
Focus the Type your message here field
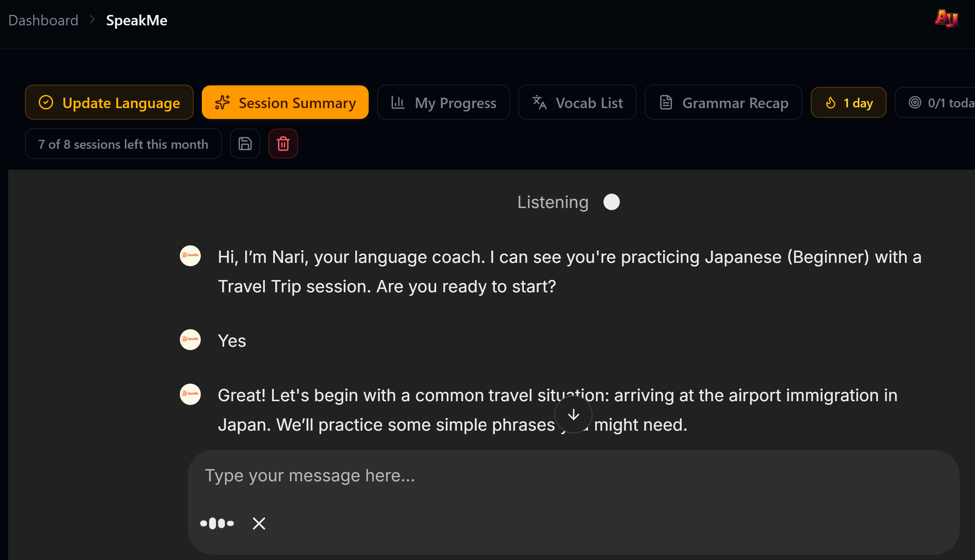coord(573,475)
